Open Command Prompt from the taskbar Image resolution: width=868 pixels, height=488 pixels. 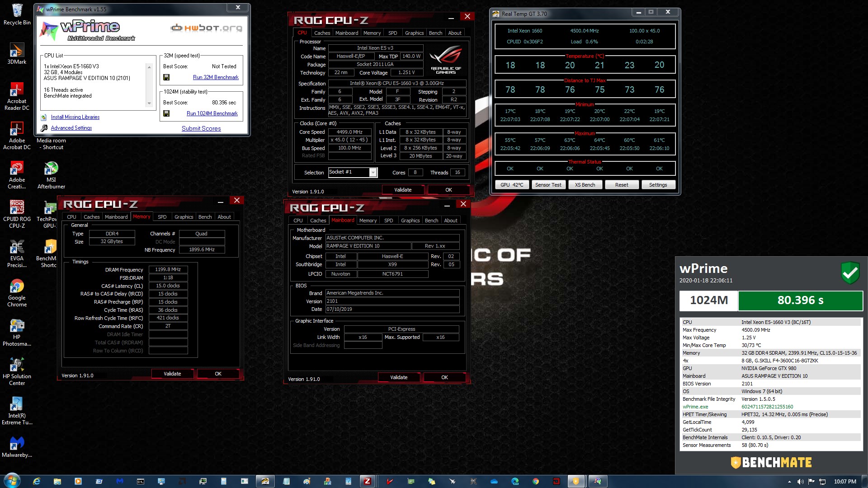141,481
